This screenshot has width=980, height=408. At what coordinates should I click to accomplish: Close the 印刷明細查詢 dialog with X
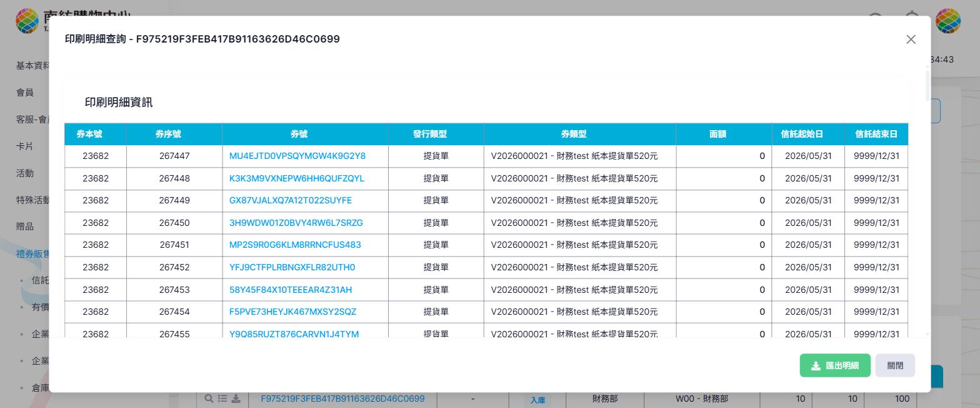[x=911, y=39]
